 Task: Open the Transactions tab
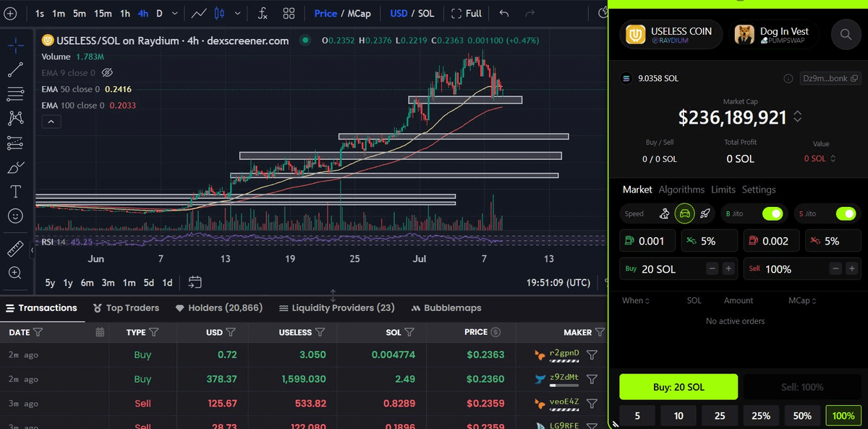click(x=41, y=307)
